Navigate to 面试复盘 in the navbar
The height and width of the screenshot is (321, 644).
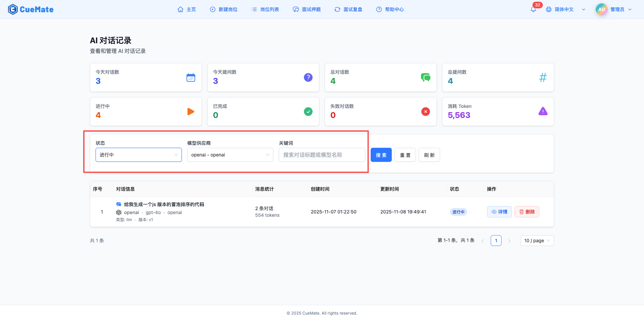pos(348,9)
